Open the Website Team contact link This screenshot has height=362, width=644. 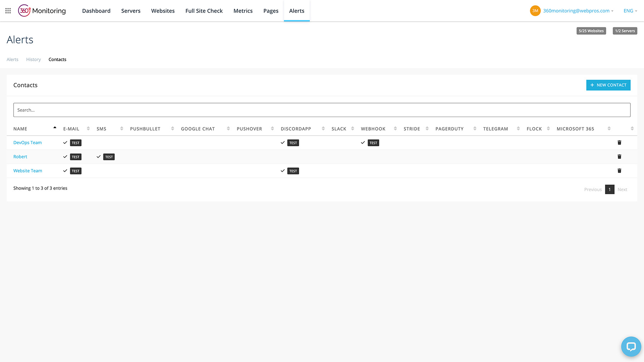click(28, 171)
